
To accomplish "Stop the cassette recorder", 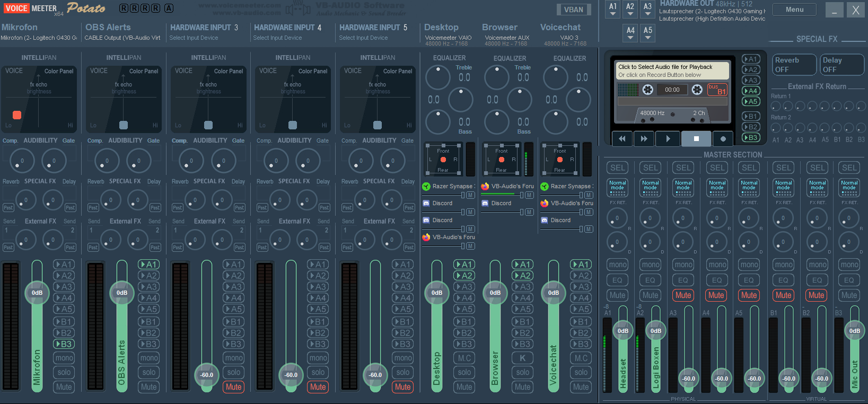I will click(x=696, y=138).
